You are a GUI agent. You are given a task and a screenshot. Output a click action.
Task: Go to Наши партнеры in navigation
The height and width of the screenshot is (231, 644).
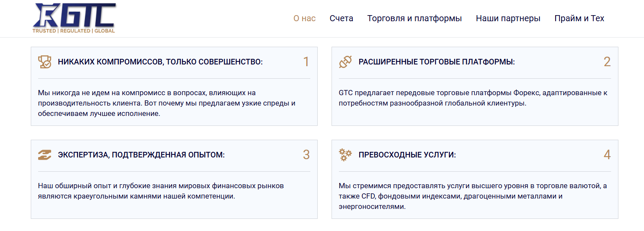click(x=508, y=19)
